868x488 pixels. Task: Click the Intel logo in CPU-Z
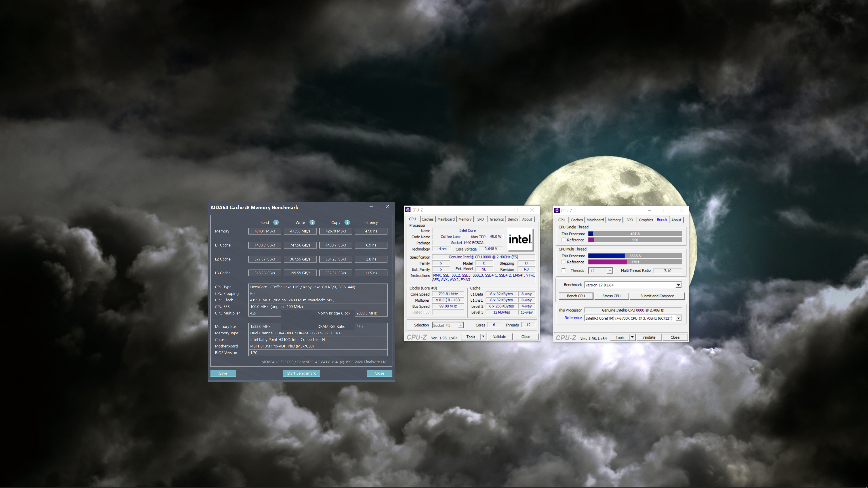[x=520, y=239]
